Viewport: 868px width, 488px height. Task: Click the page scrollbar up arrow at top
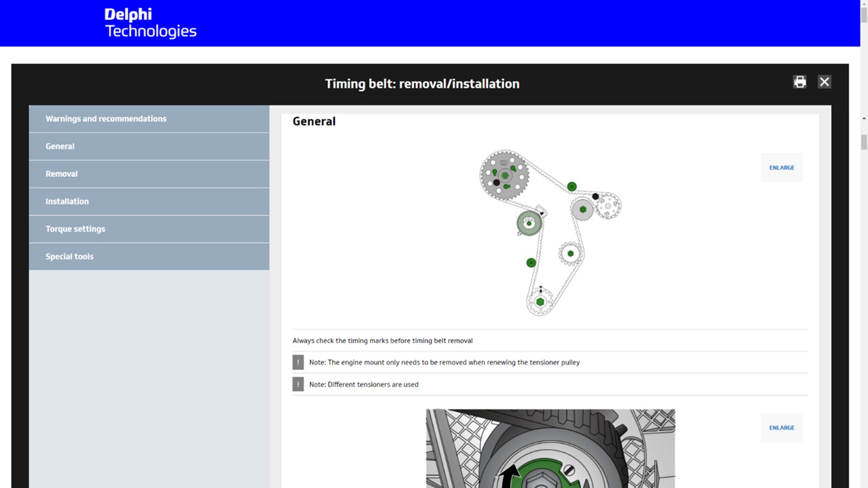[x=864, y=4]
